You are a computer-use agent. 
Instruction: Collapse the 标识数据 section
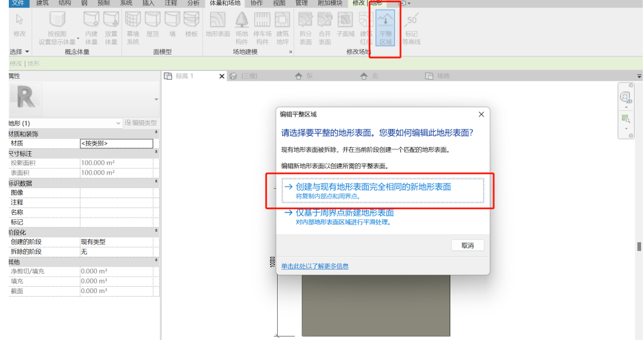(x=156, y=182)
